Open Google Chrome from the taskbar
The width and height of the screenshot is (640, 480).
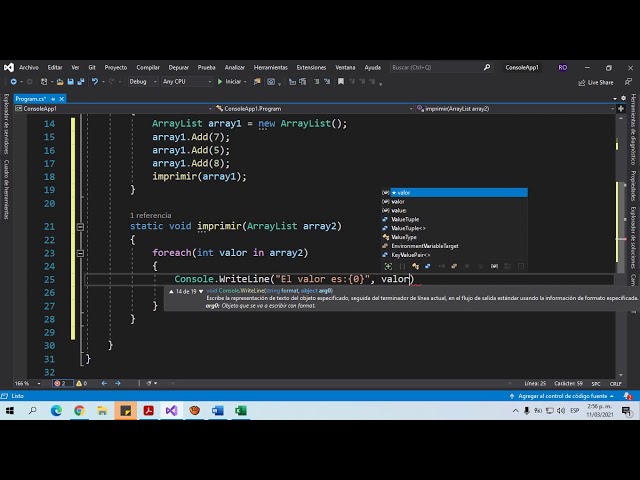[x=79, y=410]
